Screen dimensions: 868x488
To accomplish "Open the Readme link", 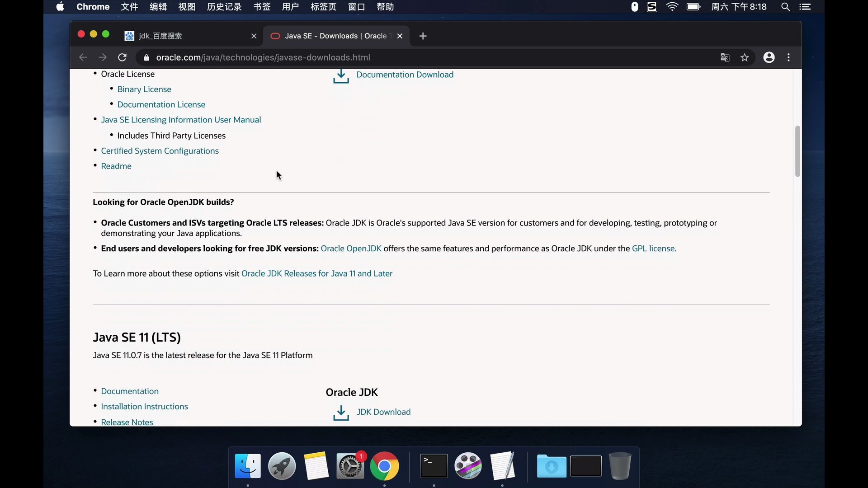I will (116, 166).
